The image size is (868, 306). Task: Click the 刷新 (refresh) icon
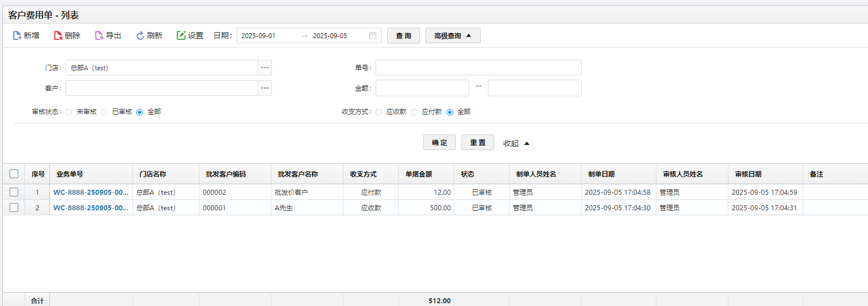coord(140,35)
